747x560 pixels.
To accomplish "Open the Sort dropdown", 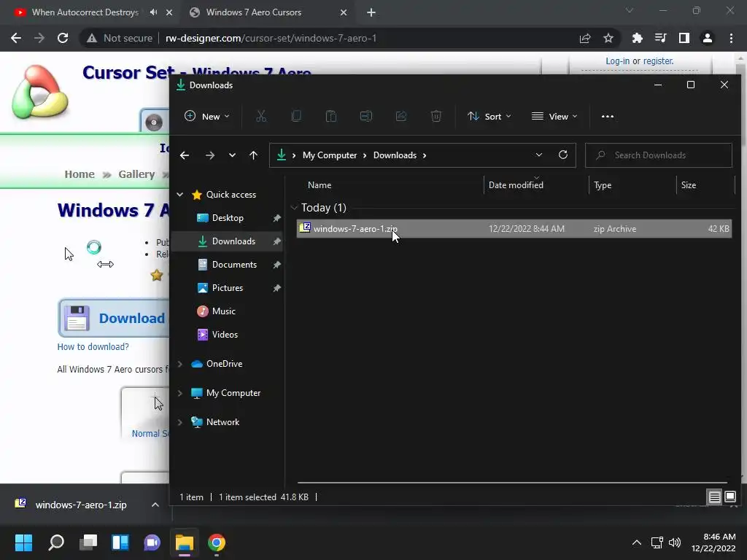I will tap(489, 116).
